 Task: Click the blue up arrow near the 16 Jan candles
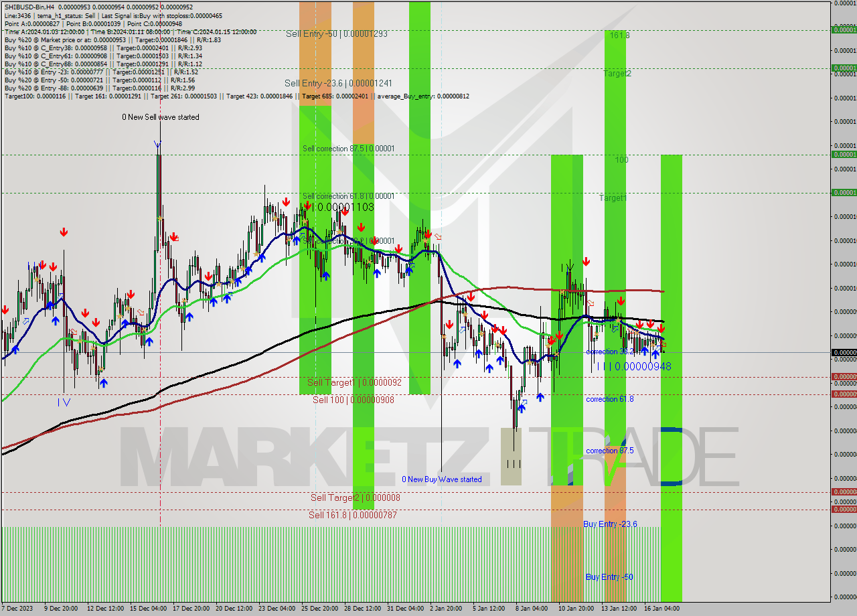click(655, 354)
